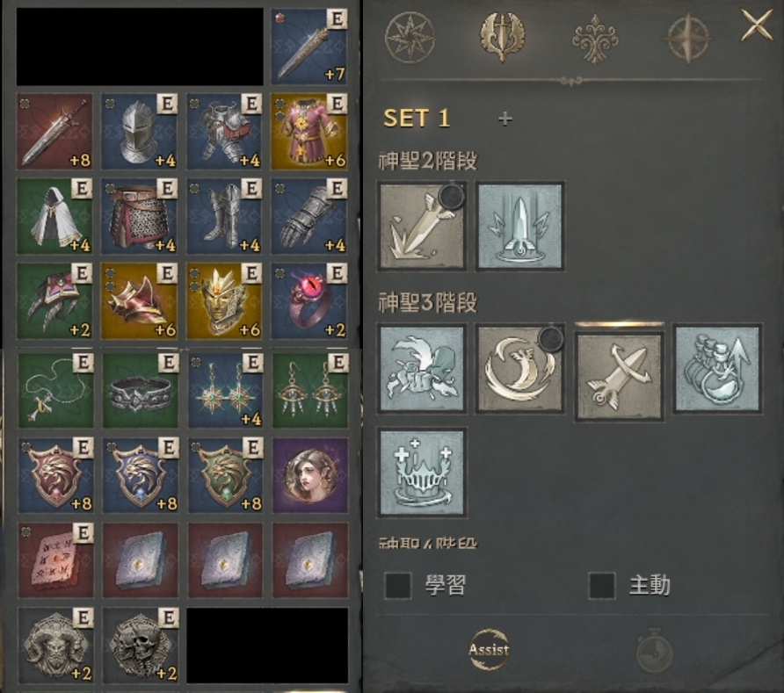784x693 pixels.
Task: Select the potion flask skill icon
Action: [x=718, y=368]
